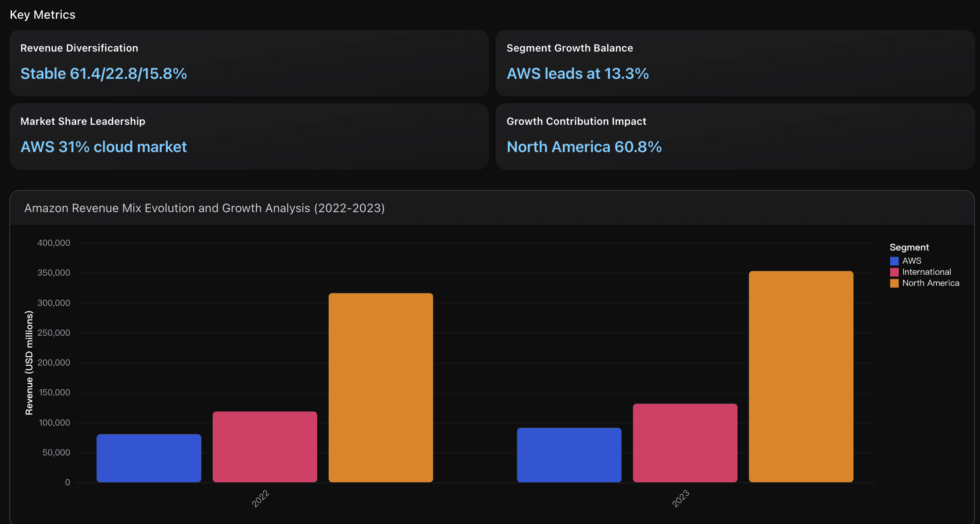This screenshot has width=980, height=524.
Task: Click the Segment legend title
Action: 909,248
